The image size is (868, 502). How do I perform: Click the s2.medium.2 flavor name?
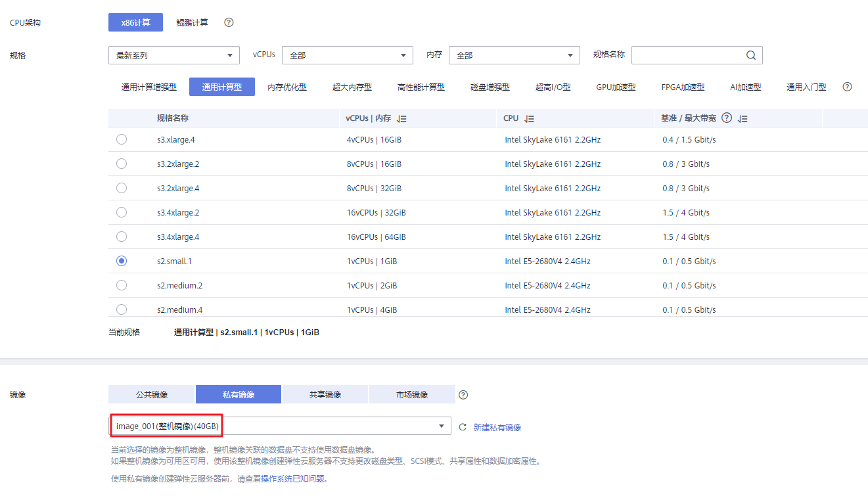point(180,286)
